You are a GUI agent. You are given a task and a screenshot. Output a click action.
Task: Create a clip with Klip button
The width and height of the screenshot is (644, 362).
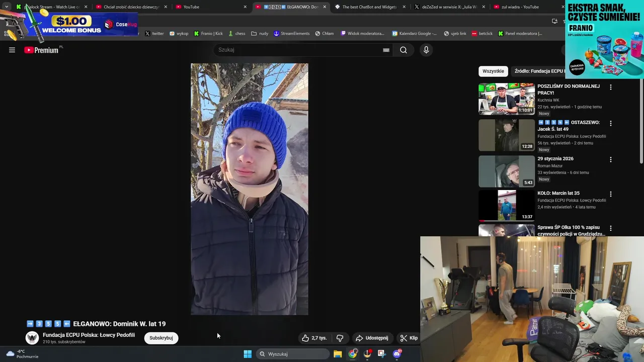click(409, 338)
